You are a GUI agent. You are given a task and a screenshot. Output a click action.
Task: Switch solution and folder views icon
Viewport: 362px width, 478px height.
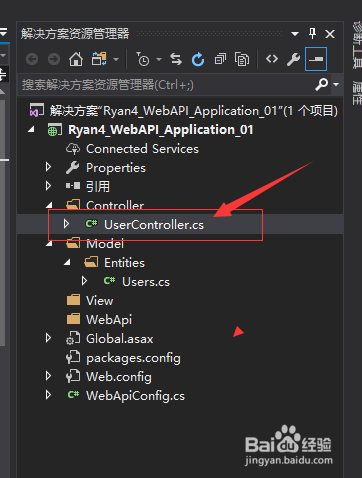(x=99, y=59)
